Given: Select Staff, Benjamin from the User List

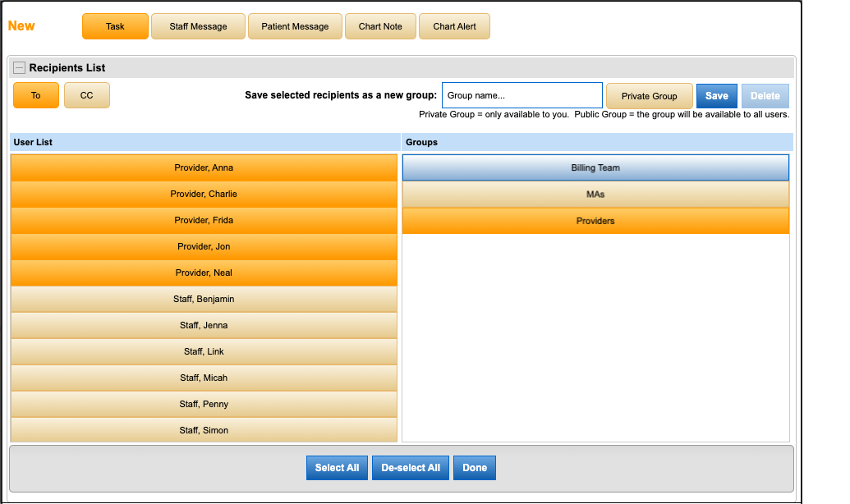Looking at the screenshot, I should tap(203, 298).
